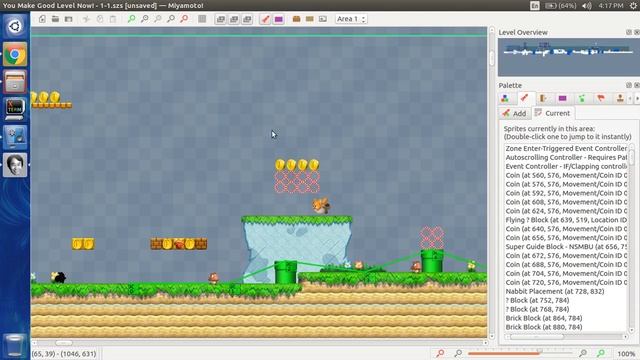This screenshot has width=640, height=360.
Task: Toggle Layer 1 visibility button
Action: pos(234,19)
